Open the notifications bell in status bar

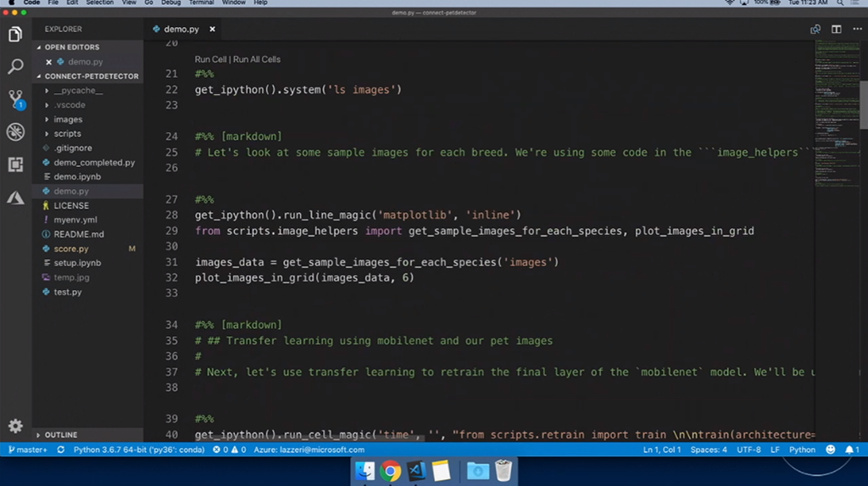[851, 450]
